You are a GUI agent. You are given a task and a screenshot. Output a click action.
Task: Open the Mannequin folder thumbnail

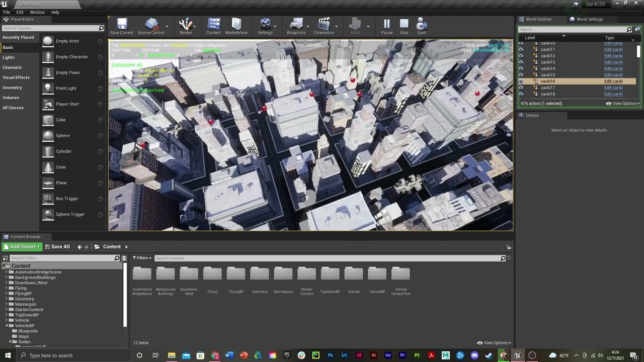pos(283,274)
